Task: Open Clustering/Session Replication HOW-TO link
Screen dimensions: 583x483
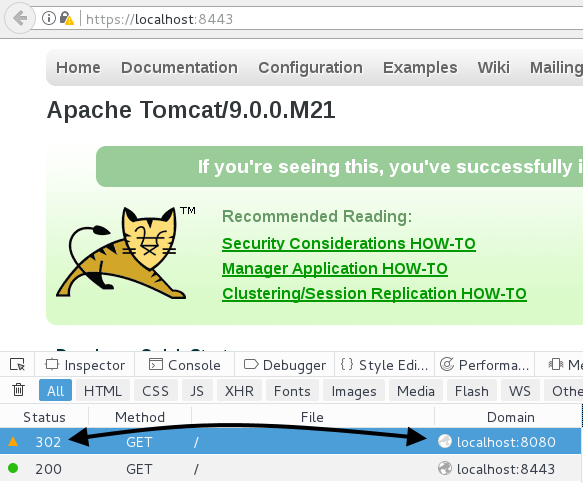Action: (374, 294)
